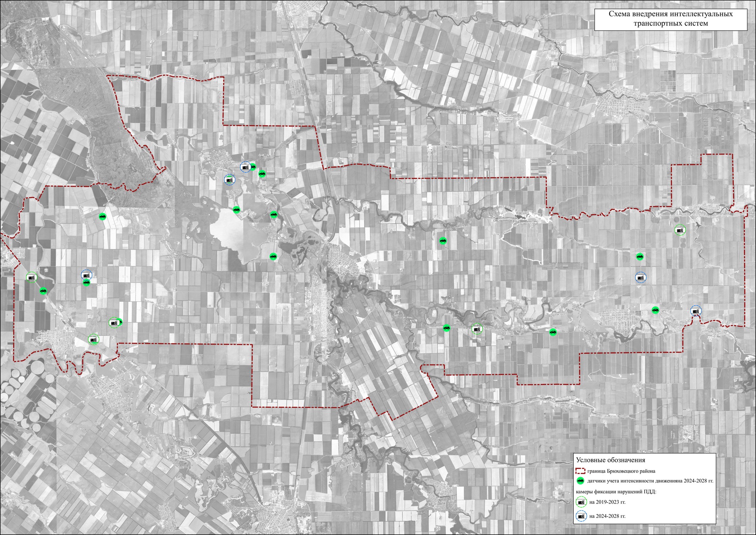Select car sensor north of the large lake

click(x=237, y=210)
